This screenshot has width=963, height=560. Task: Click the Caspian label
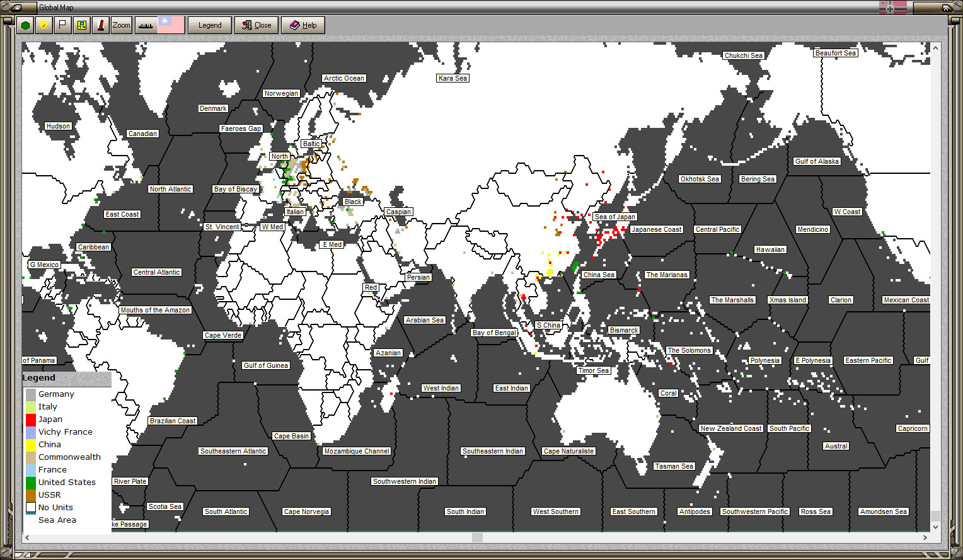point(398,212)
